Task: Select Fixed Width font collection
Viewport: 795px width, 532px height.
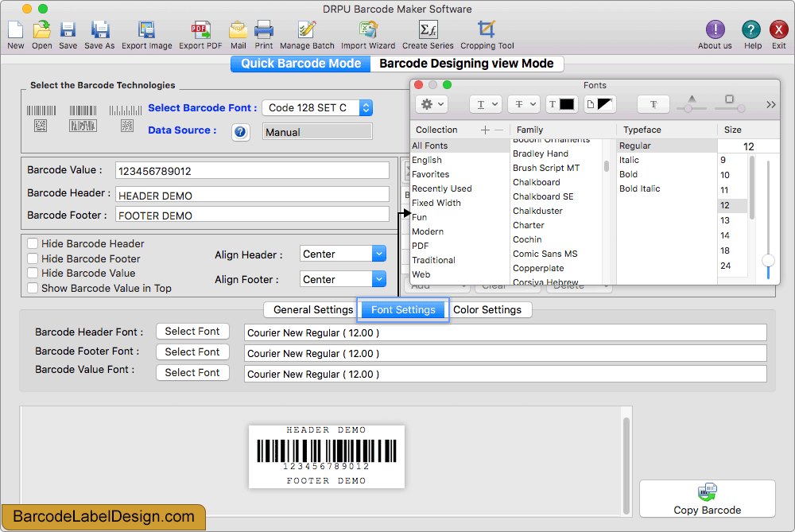Action: click(x=436, y=203)
